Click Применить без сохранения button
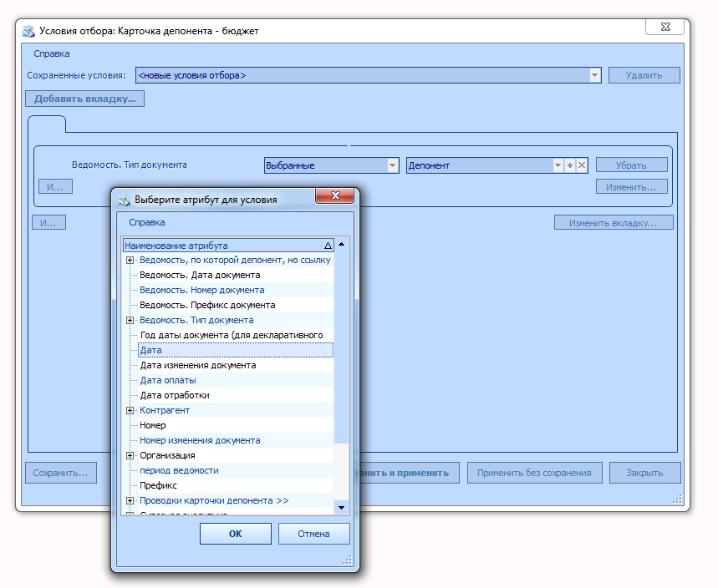 tap(534, 473)
